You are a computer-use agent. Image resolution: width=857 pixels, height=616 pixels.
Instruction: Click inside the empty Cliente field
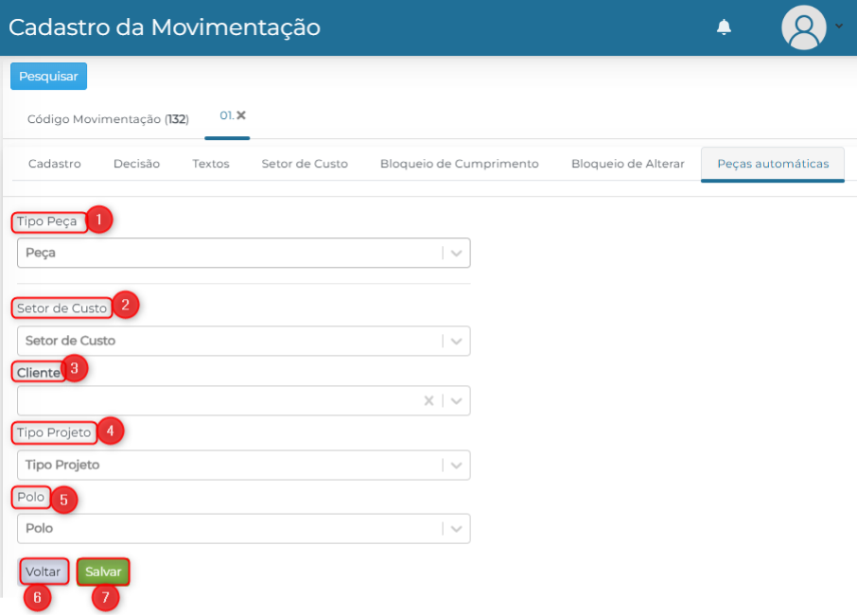[244, 400]
